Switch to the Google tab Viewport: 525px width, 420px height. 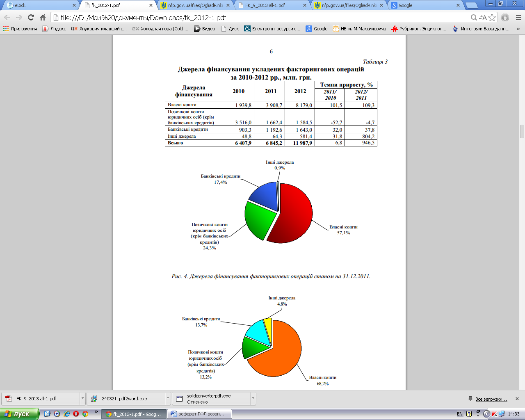click(425, 5)
